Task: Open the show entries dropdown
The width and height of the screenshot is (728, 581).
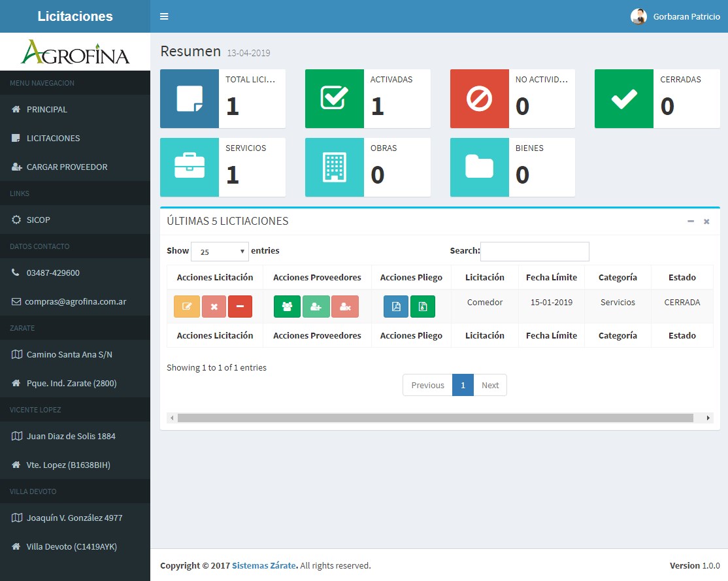Action: click(x=220, y=252)
